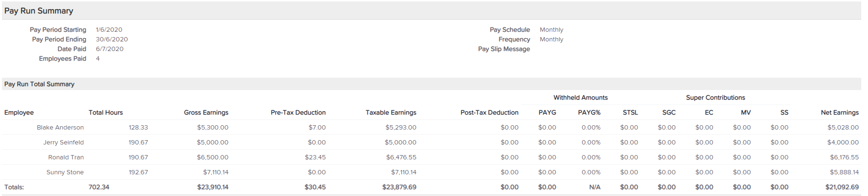This screenshot has width=868, height=196.
Task: Click the total gross earnings $23,910.14
Action: point(213,187)
